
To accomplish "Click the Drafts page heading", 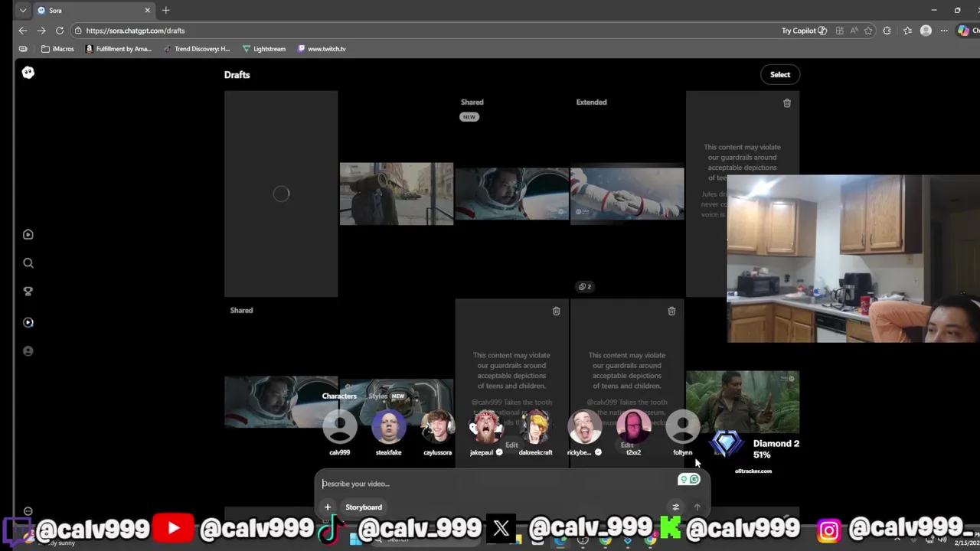I will (237, 74).
